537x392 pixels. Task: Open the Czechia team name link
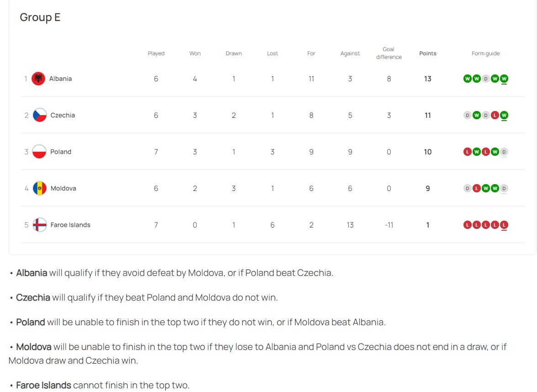pos(63,116)
